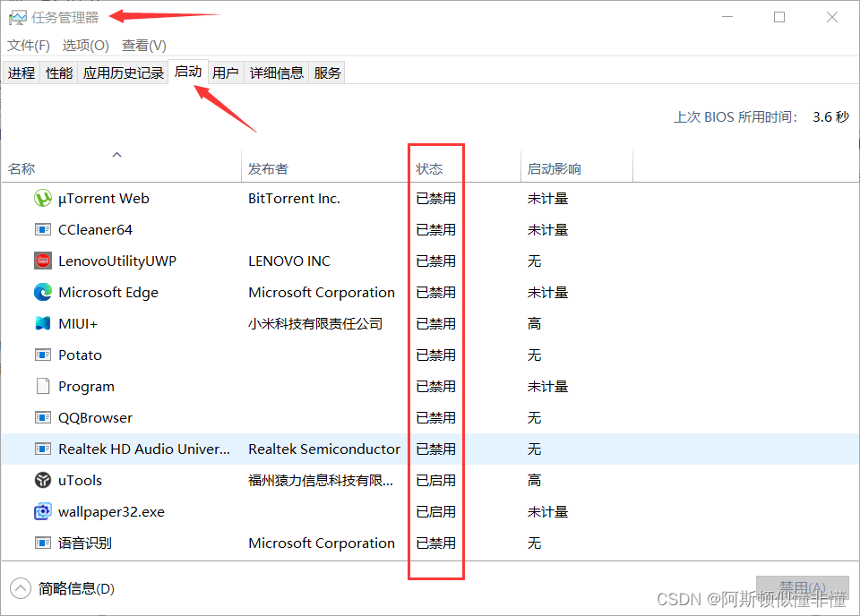Click the 已禁用 status of MIUI+
The image size is (860, 616).
(x=436, y=323)
